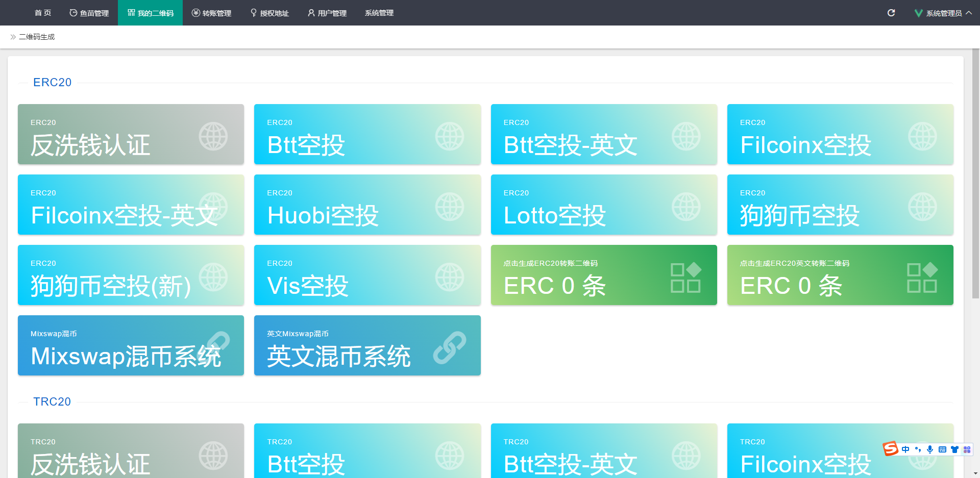Viewport: 980px width, 478px height.
Task: Click the refresh icon in top bar
Action: click(891, 13)
